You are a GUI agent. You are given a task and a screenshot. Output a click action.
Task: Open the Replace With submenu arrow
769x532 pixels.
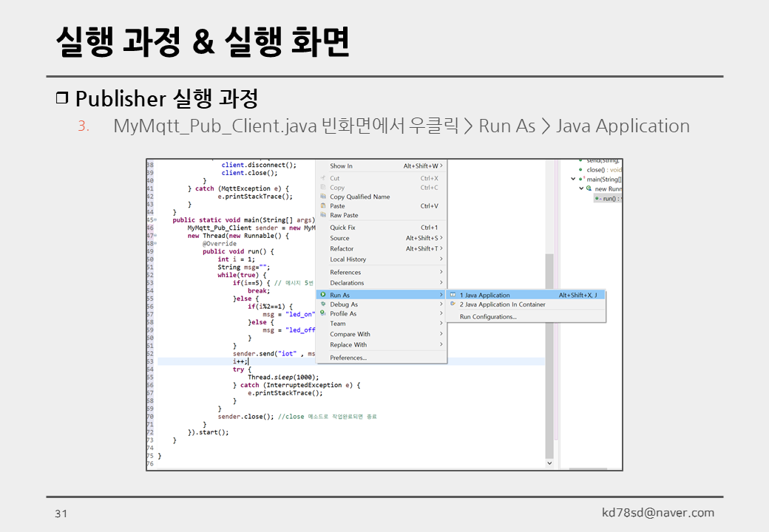[441, 344]
